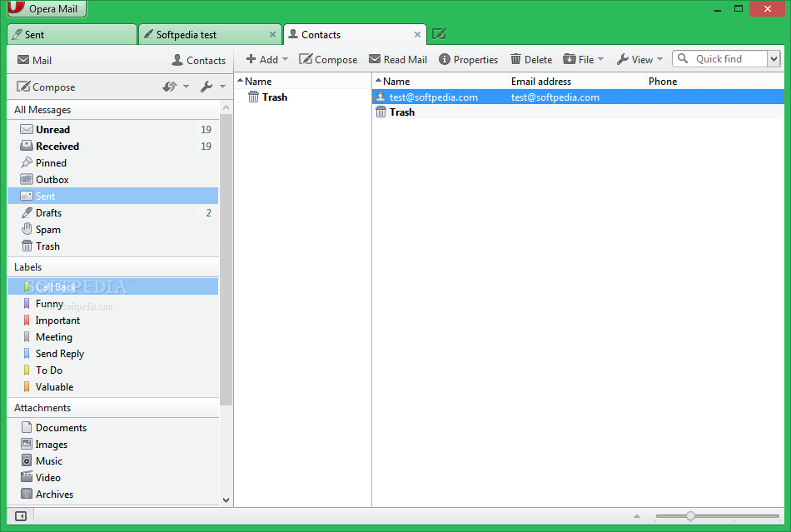Image resolution: width=791 pixels, height=532 pixels.
Task: Open the Contacts panel button
Action: point(199,60)
